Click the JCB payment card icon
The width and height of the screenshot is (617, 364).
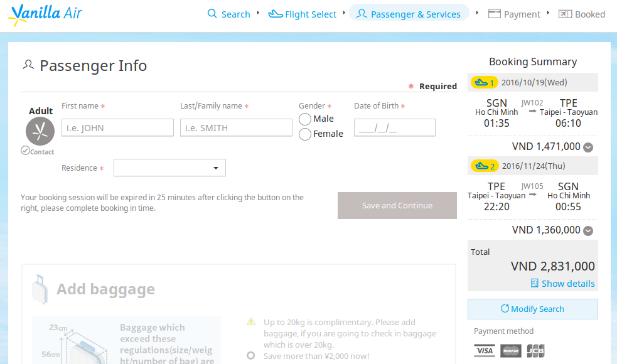(x=535, y=351)
